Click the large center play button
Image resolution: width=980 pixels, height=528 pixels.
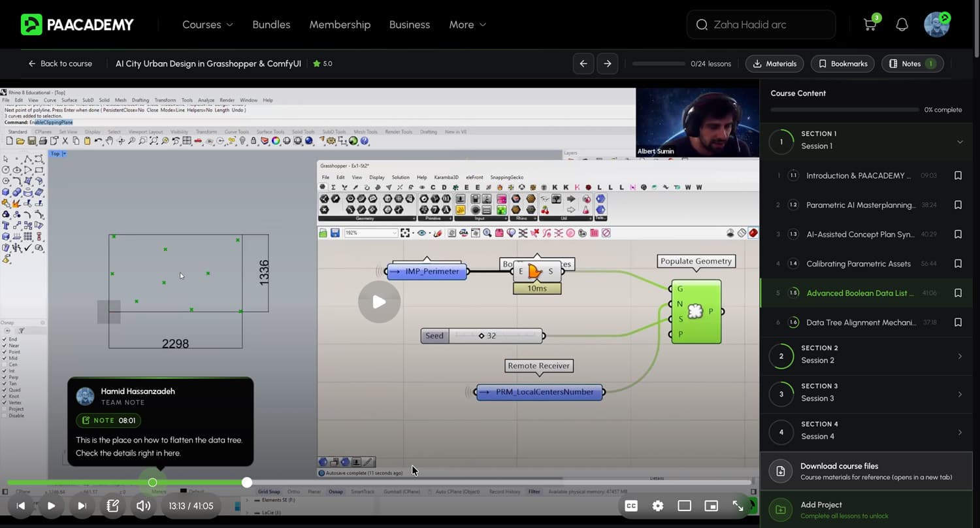click(379, 302)
